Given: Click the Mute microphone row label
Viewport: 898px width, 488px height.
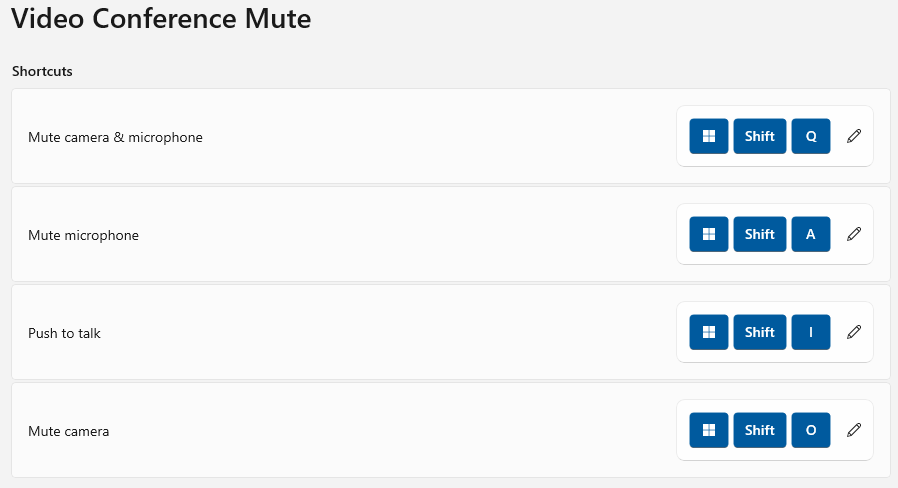Looking at the screenshot, I should pos(83,235).
